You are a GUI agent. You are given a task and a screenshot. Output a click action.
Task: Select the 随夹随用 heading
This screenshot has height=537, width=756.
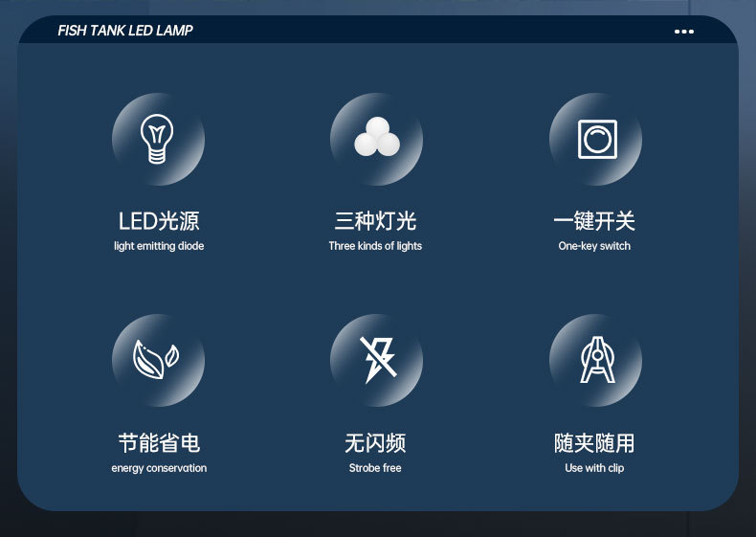(x=594, y=443)
